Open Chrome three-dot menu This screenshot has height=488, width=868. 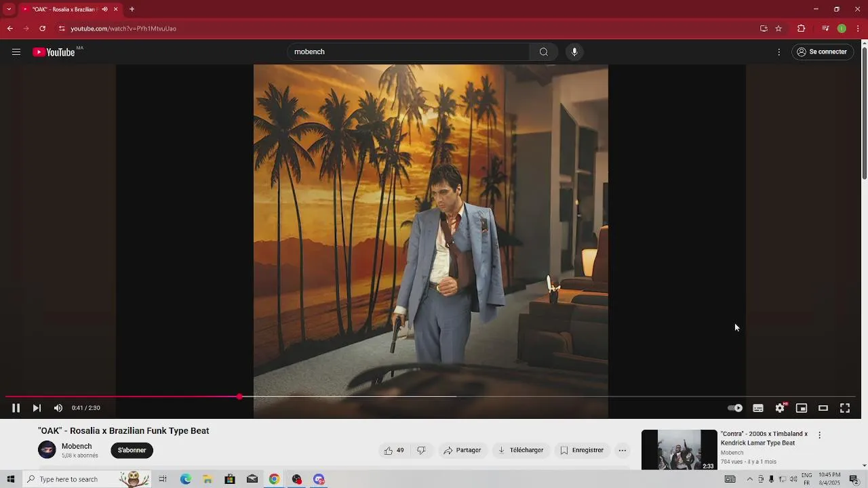(x=858, y=28)
